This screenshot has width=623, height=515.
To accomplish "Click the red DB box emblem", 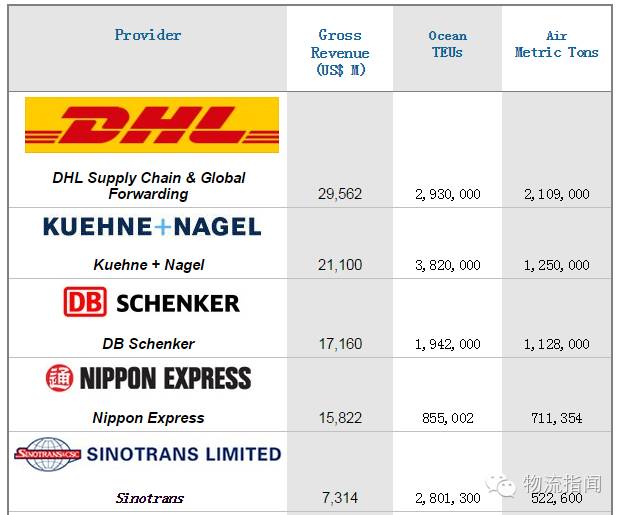I will pos(85,302).
